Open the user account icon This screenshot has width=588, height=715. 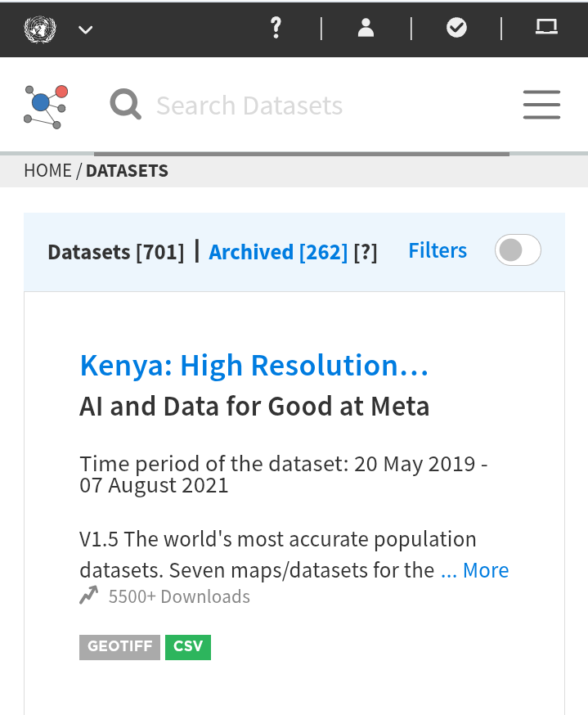point(366,28)
